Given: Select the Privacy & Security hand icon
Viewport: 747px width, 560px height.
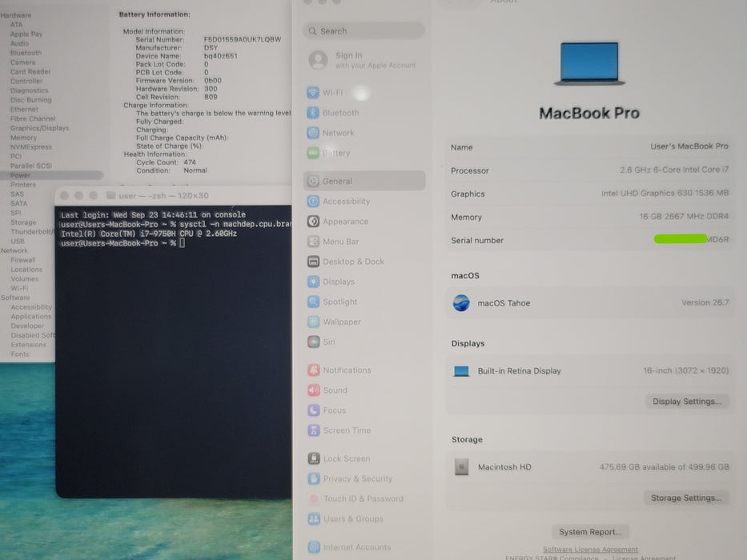Looking at the screenshot, I should (x=314, y=478).
